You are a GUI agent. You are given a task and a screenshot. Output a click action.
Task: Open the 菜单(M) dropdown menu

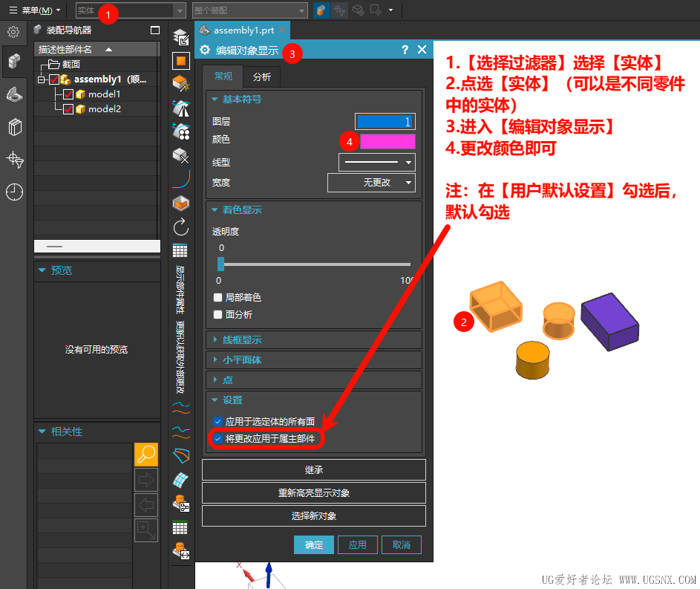click(35, 10)
